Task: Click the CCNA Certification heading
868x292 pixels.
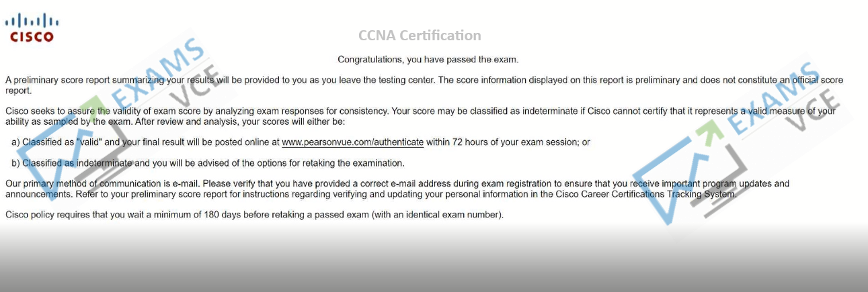Action: [x=420, y=36]
